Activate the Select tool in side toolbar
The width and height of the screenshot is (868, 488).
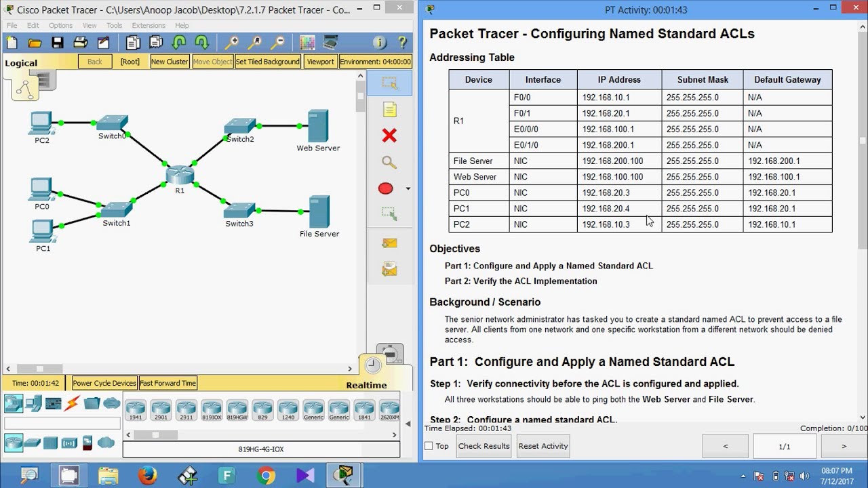(x=389, y=83)
